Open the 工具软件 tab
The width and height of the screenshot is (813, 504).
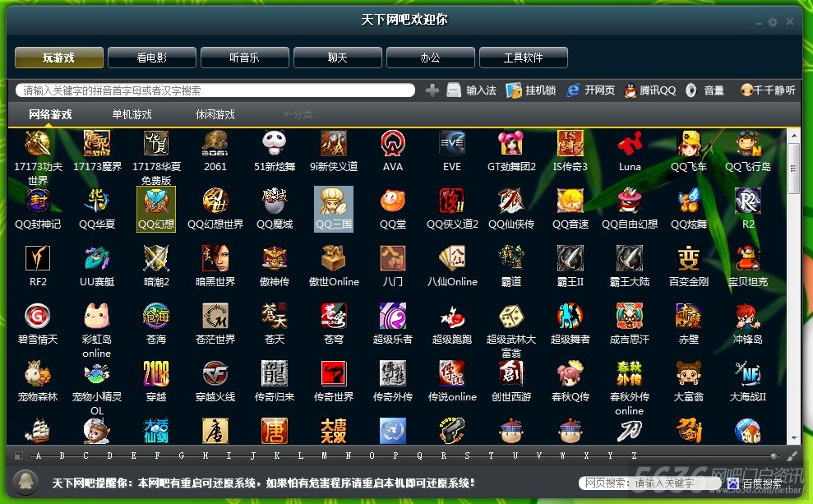[x=523, y=58]
